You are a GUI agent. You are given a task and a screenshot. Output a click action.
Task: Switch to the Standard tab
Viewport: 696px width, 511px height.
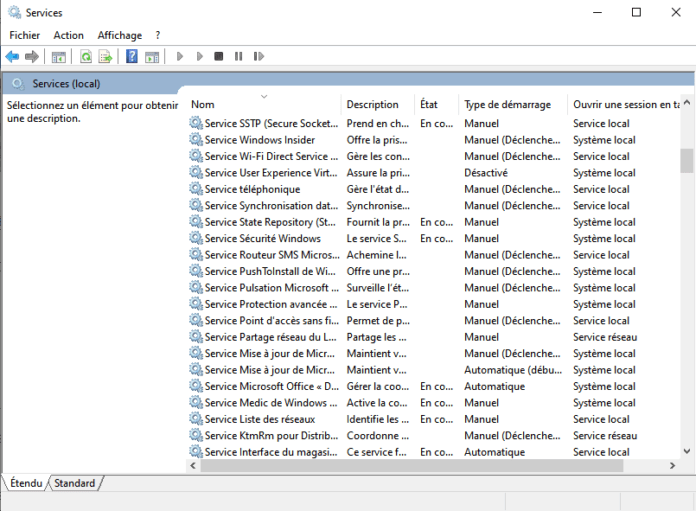[75, 484]
